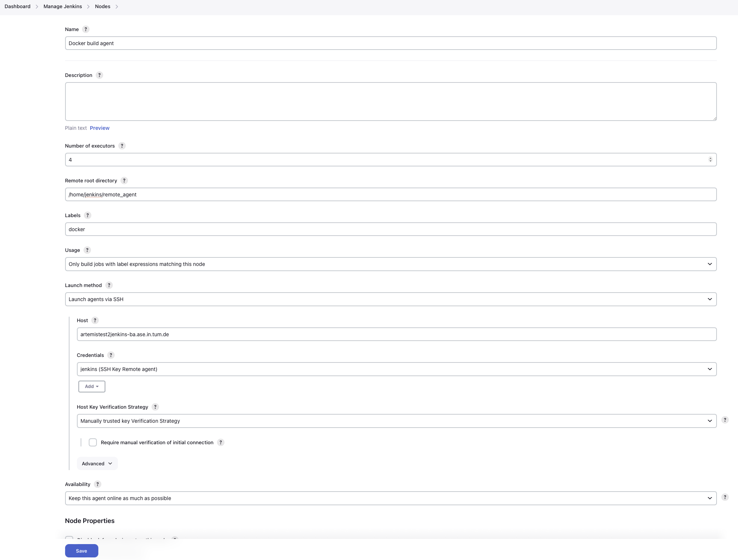
Task: Open help for Remote root directory
Action: point(124,181)
